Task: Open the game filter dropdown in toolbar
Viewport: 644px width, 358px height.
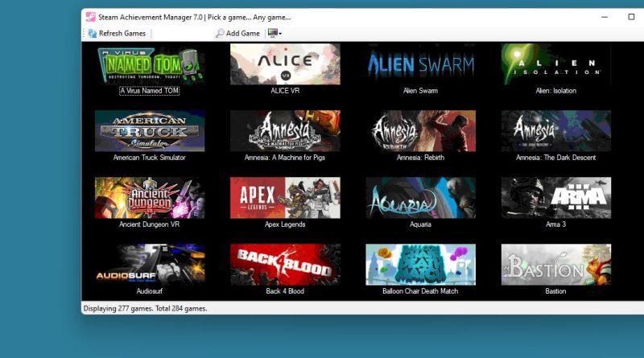Action: tap(275, 33)
